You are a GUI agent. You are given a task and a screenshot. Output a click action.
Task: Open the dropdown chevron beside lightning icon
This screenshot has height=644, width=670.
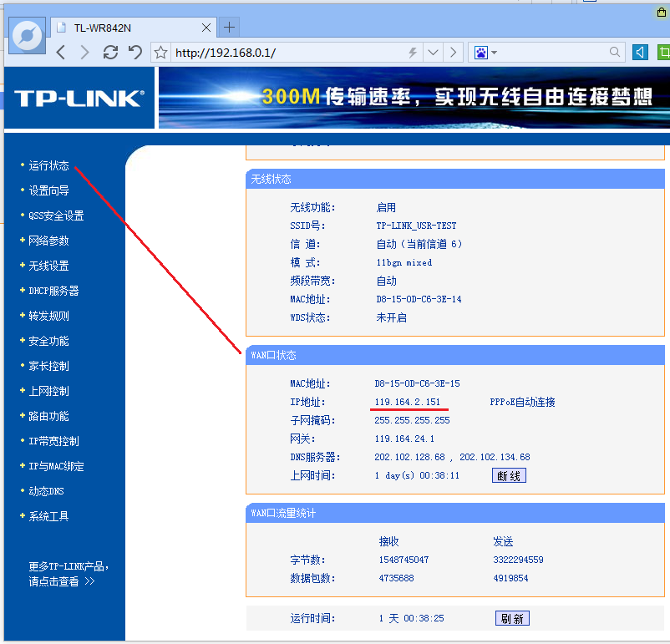click(x=432, y=52)
